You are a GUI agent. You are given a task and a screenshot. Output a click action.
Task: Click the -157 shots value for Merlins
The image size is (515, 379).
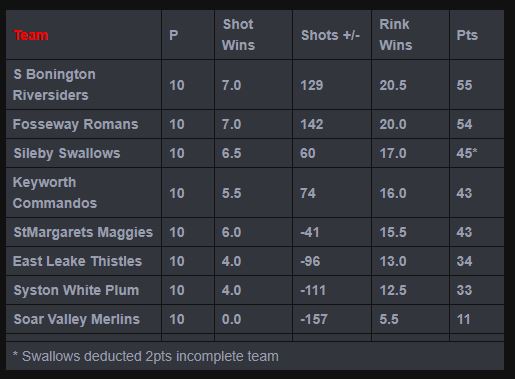click(x=314, y=319)
